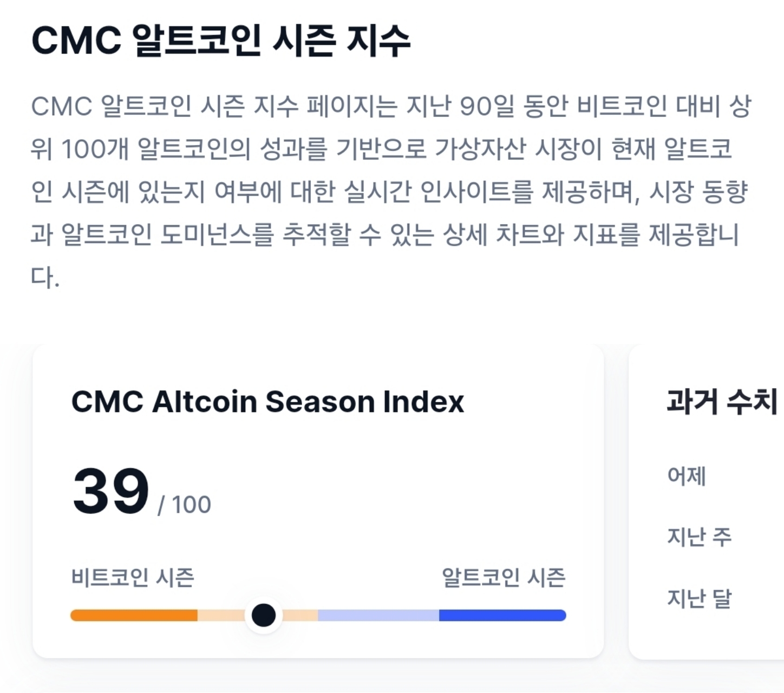
Task: Click the light blue segment of the index bar
Action: (x=378, y=616)
